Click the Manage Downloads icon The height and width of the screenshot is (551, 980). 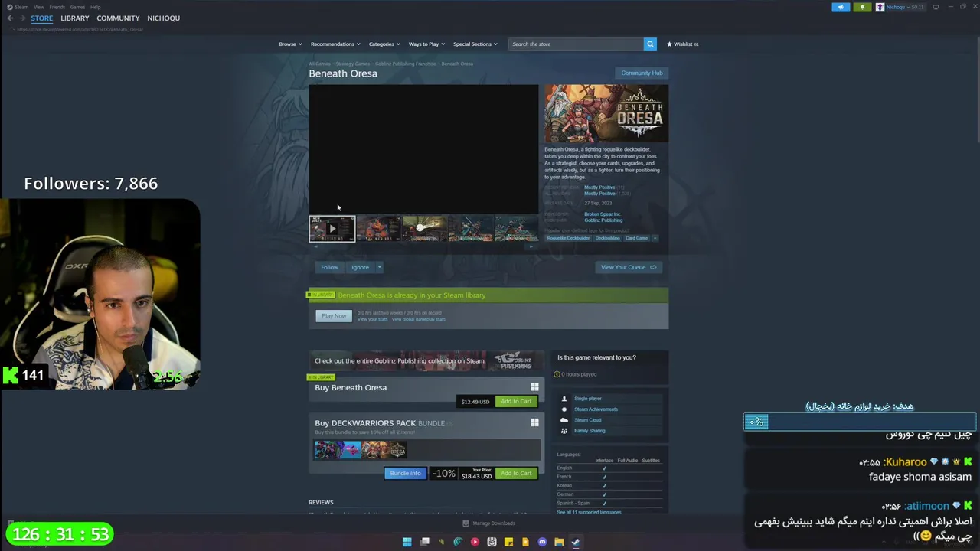(x=465, y=523)
